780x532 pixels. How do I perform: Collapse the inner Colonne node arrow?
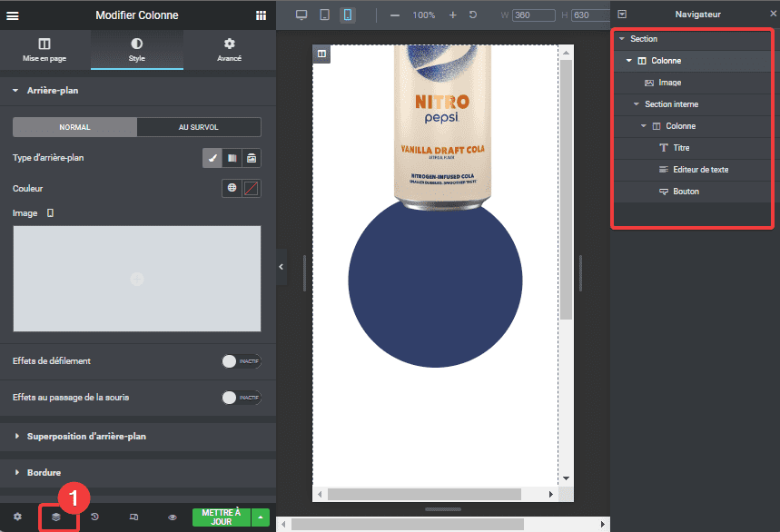click(644, 126)
